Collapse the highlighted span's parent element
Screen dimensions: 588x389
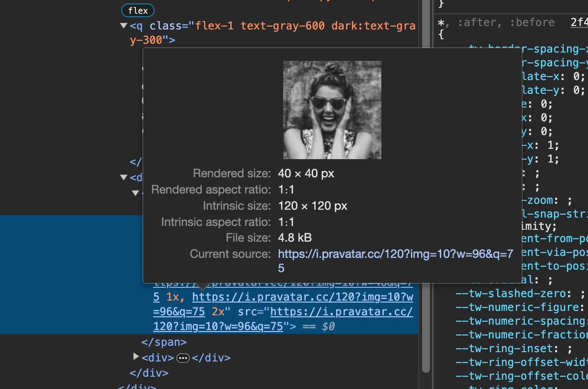point(135,193)
